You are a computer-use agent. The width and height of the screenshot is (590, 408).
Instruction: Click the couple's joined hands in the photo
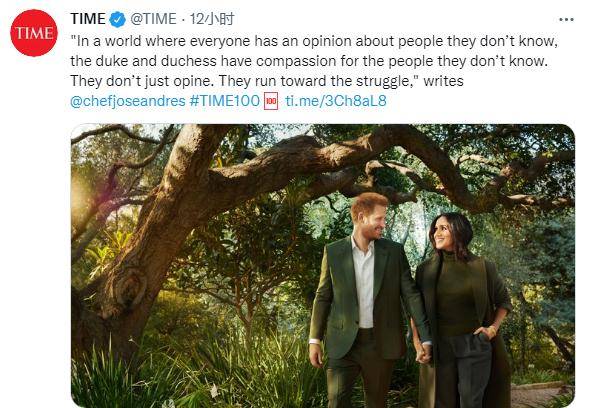[425, 353]
